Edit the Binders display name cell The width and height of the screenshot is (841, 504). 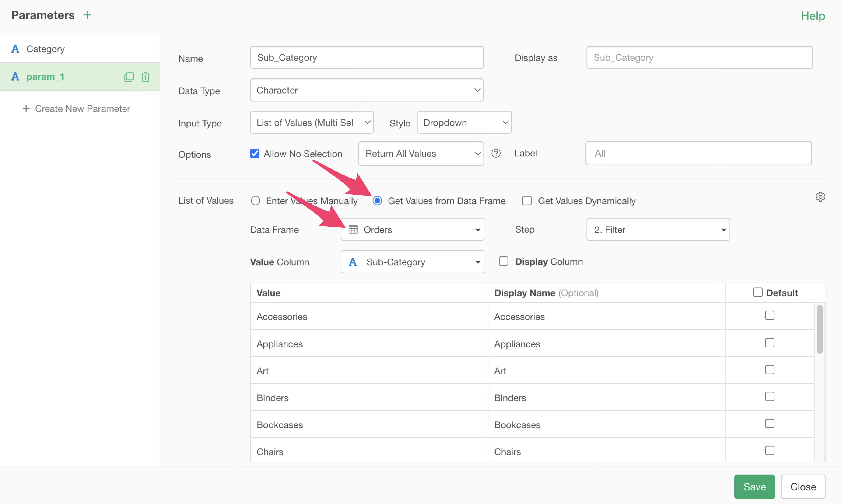tap(606, 397)
